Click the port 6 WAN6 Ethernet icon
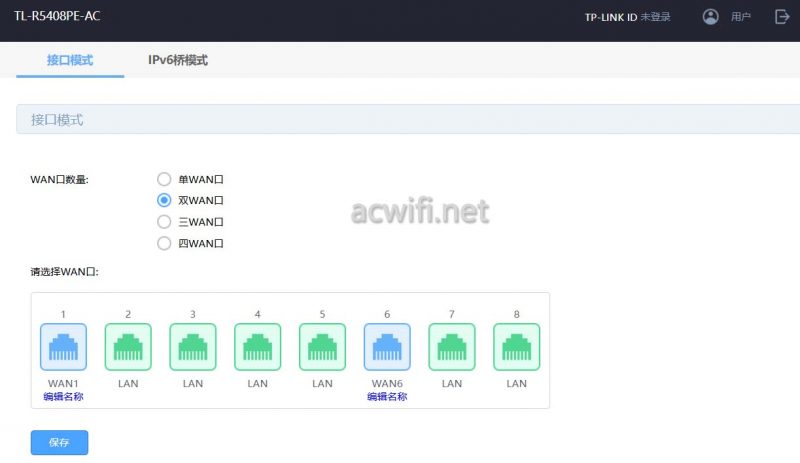 coord(387,347)
